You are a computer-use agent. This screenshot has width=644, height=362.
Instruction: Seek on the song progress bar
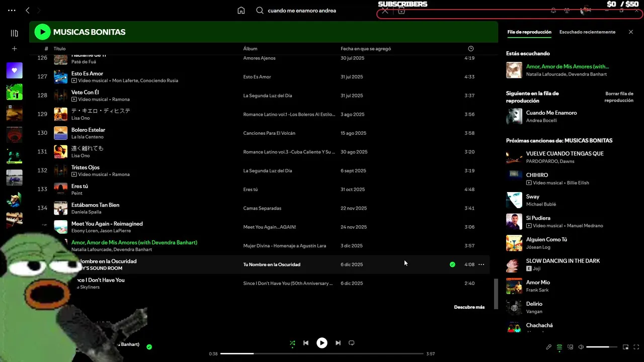[x=322, y=354]
